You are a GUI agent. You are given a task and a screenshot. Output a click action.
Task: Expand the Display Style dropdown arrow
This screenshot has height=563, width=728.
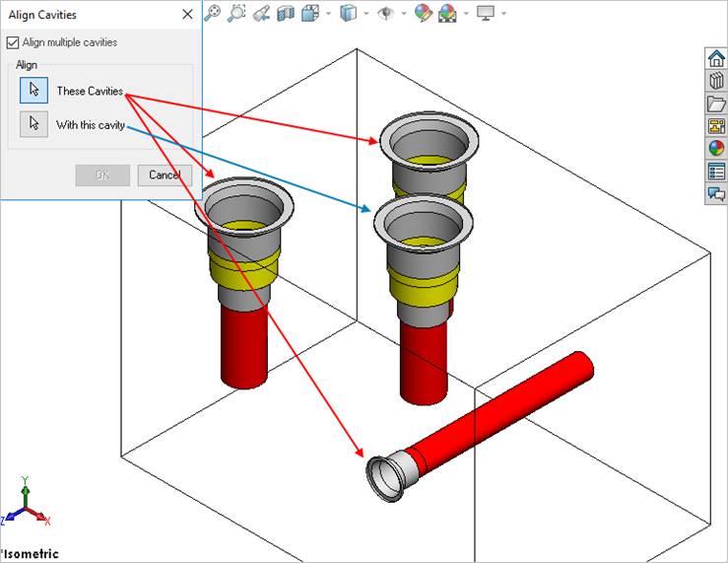pyautogui.click(x=365, y=14)
